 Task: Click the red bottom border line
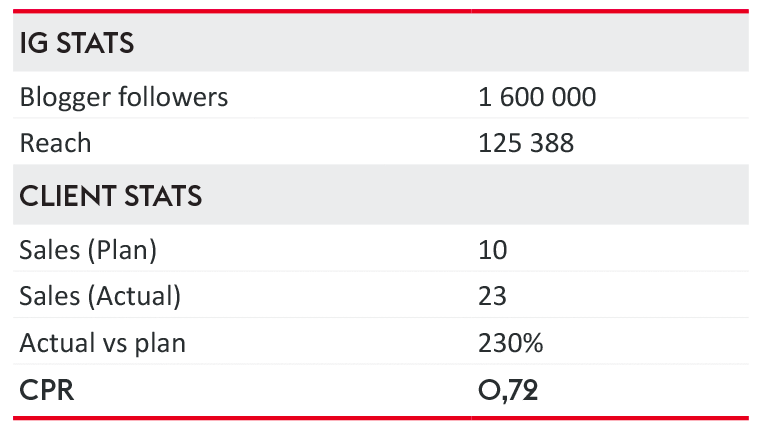[380, 417]
